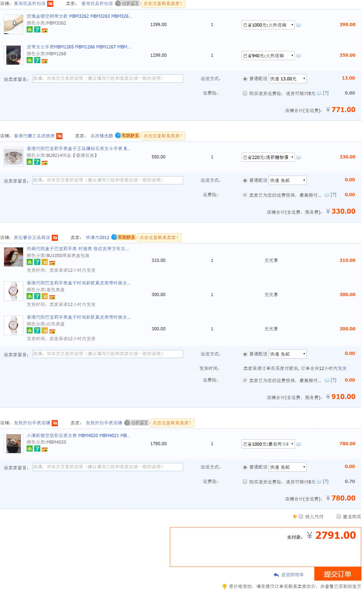Click the speaker icon next to 找人代付
Screen dimensions: 364x590
[295, 516]
